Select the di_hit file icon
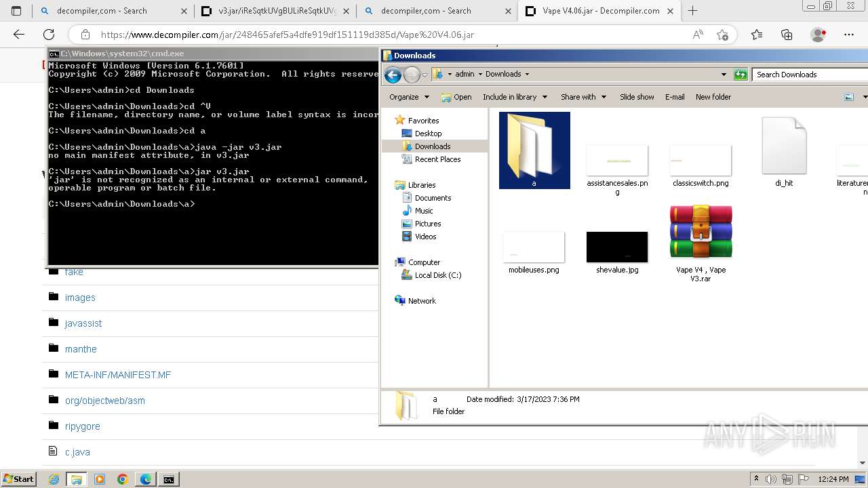This screenshot has width=868, height=488. click(784, 151)
